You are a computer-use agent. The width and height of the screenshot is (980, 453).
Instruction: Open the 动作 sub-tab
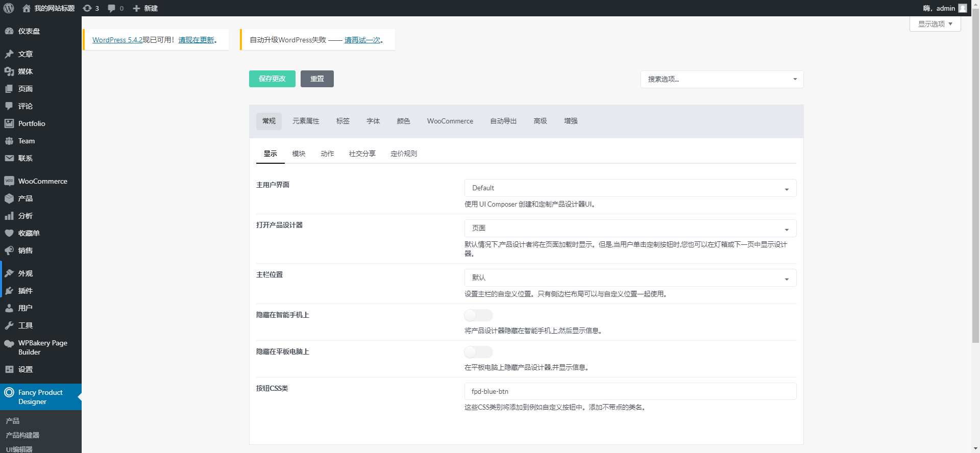coord(327,154)
